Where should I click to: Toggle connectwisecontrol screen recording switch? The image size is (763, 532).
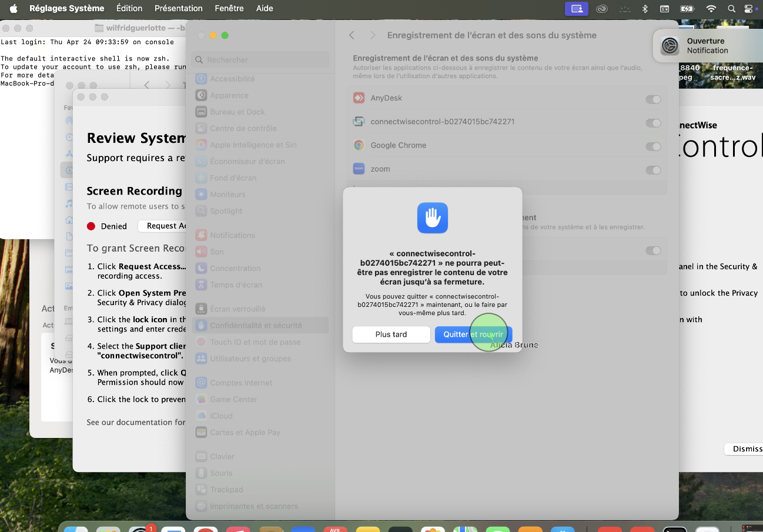(x=653, y=123)
